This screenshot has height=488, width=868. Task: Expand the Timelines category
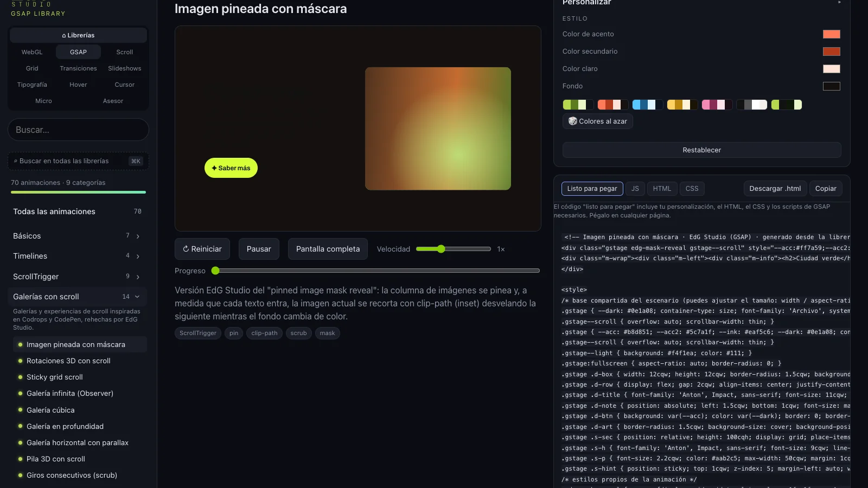(78, 256)
